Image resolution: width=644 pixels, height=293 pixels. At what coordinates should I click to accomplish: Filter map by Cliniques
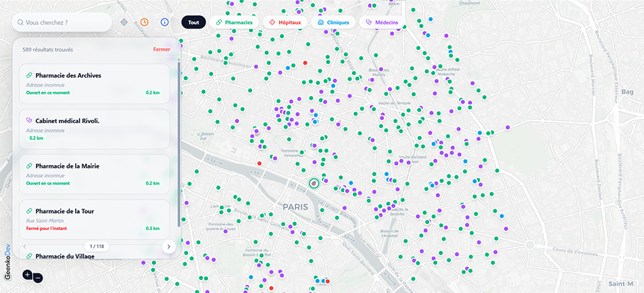(x=333, y=22)
